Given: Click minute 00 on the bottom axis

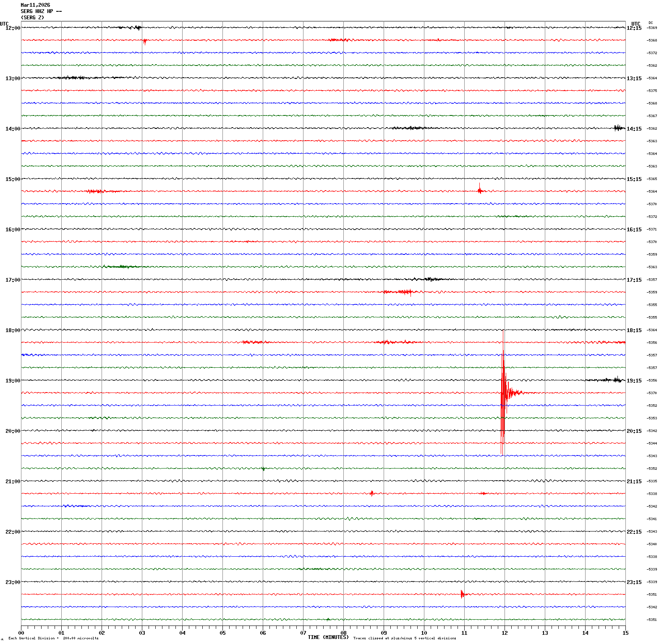Looking at the screenshot, I should coord(21,633).
